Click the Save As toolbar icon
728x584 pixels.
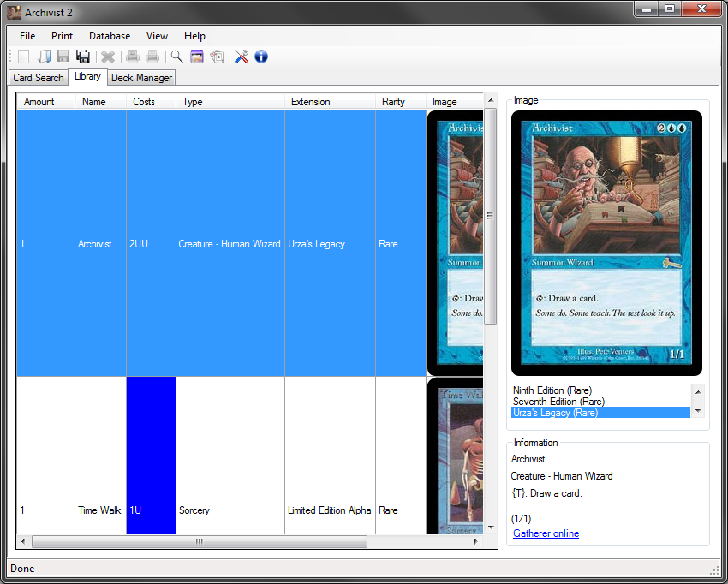click(x=83, y=57)
